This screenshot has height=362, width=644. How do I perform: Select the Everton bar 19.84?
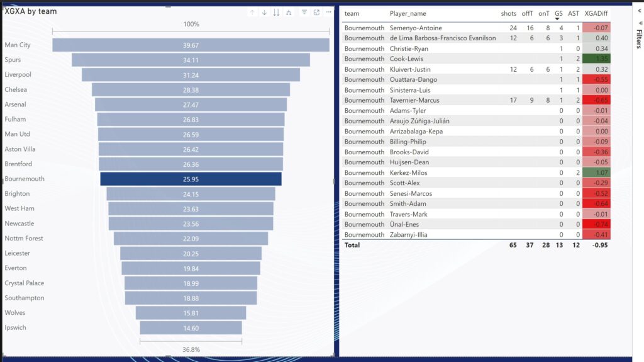pyautogui.click(x=191, y=269)
